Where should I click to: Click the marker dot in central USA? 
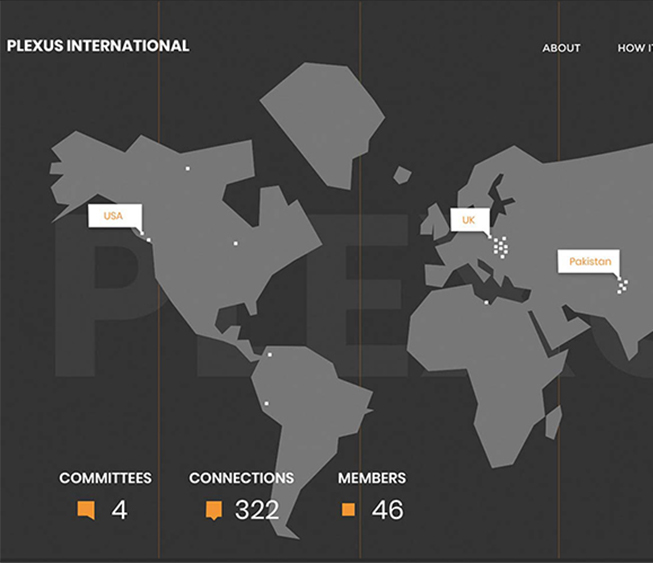(x=236, y=243)
